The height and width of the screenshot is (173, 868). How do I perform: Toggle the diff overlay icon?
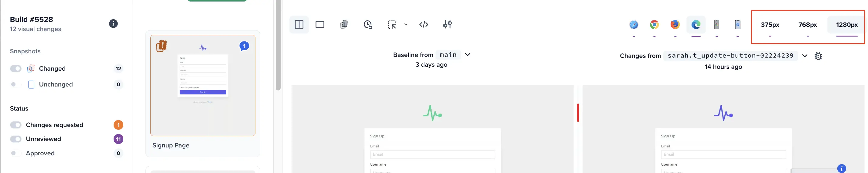(x=344, y=25)
